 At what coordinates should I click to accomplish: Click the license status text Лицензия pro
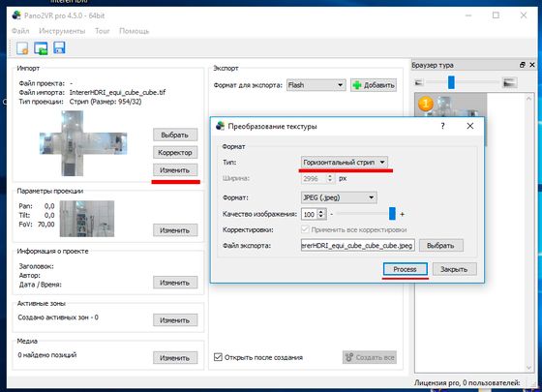(467, 382)
